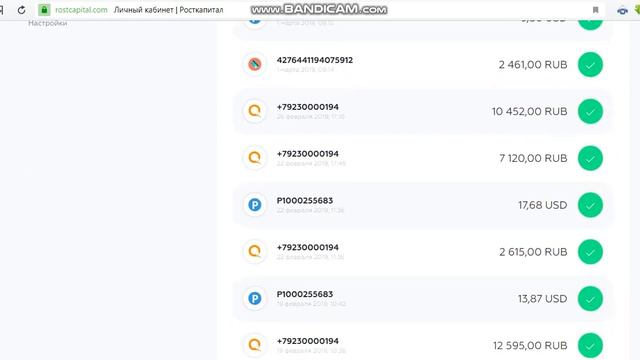The image size is (640, 360).
Task: Click the Qiwi icon of 12 595,00 RUB row
Action: [x=255, y=345]
